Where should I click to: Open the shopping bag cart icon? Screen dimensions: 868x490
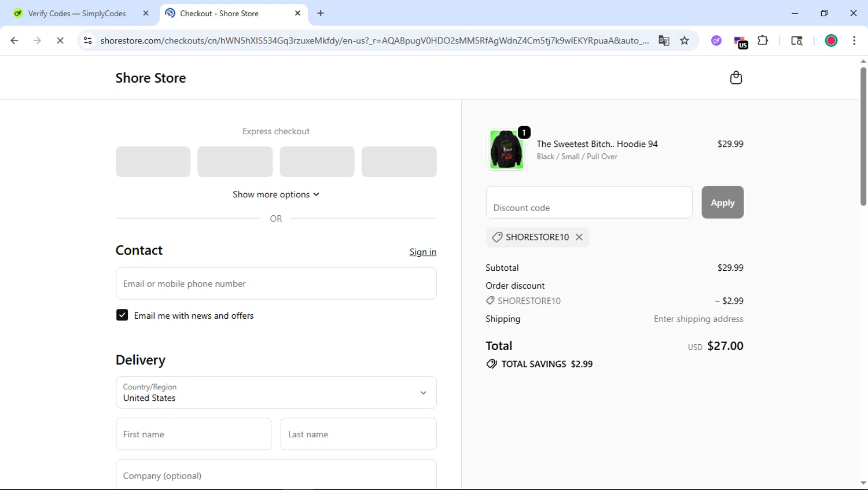point(735,78)
